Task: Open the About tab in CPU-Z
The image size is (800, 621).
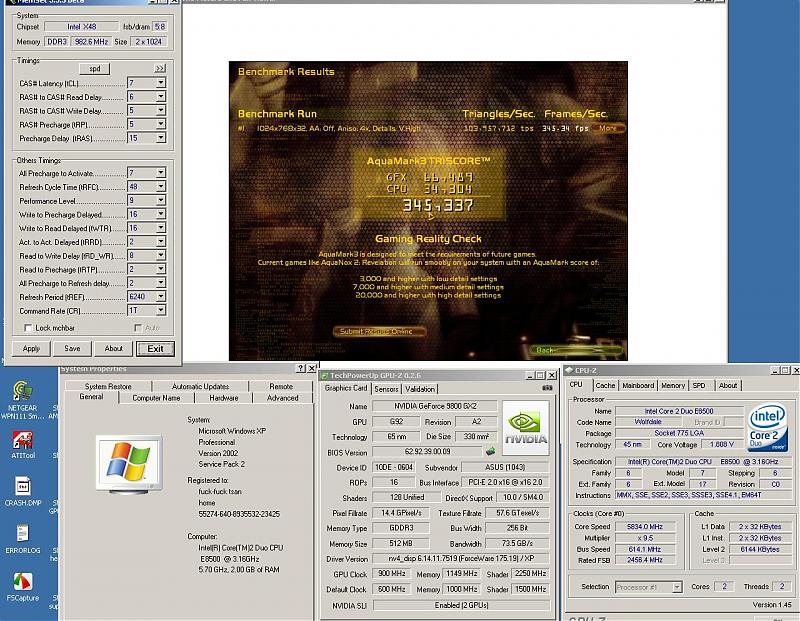Action: point(728,386)
